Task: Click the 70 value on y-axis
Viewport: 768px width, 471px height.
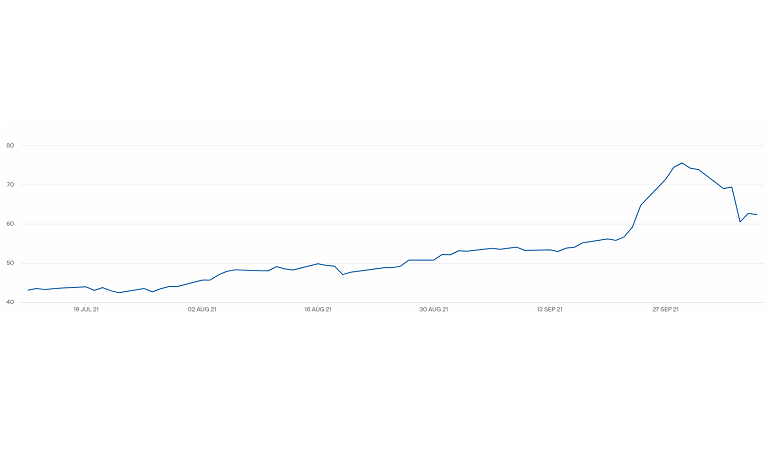Action: click(x=10, y=185)
